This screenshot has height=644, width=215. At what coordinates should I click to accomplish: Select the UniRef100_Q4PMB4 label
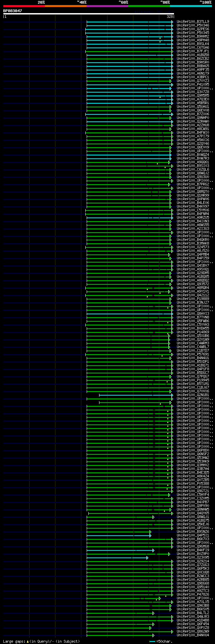(x=193, y=254)
